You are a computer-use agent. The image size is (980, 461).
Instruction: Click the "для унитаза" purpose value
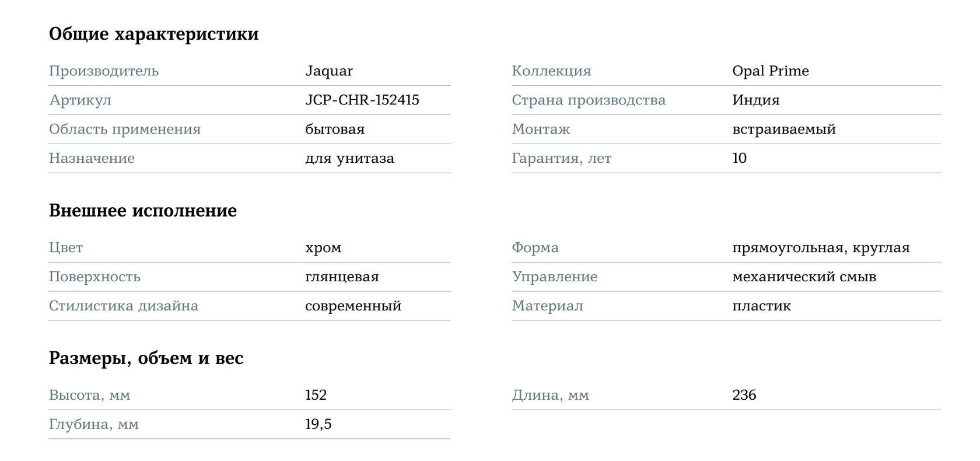(349, 159)
